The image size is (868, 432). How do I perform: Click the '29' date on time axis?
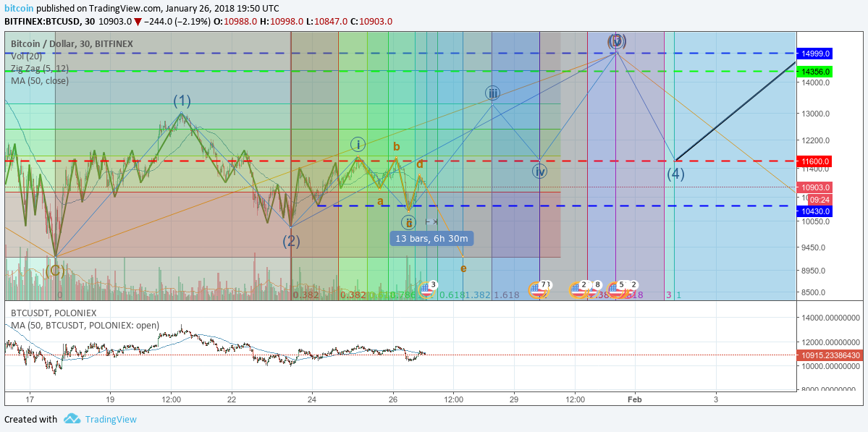514,399
